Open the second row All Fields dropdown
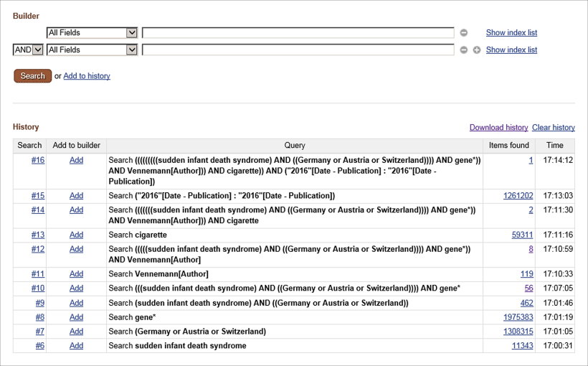Screen dimensions: 588x366 92,50
